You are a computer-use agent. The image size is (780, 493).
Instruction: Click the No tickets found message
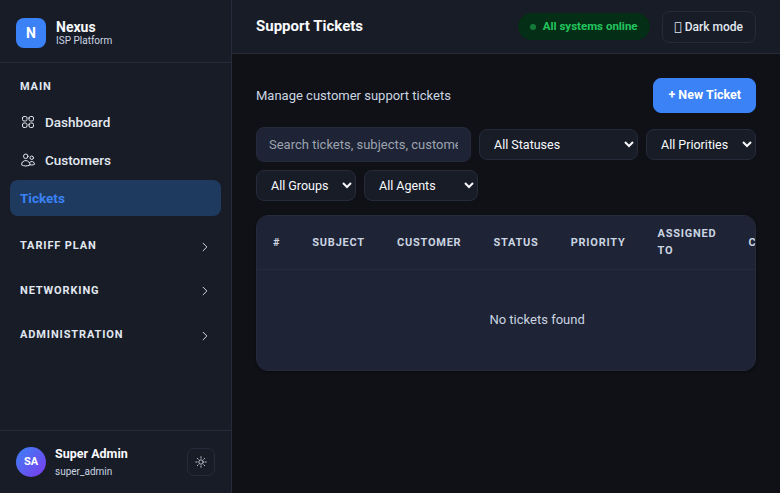(537, 319)
